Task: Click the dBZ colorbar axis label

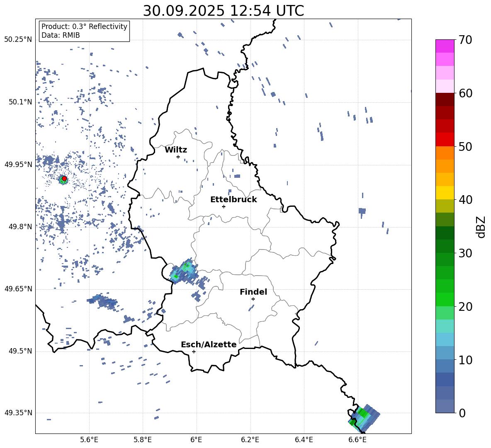Action: click(x=481, y=227)
